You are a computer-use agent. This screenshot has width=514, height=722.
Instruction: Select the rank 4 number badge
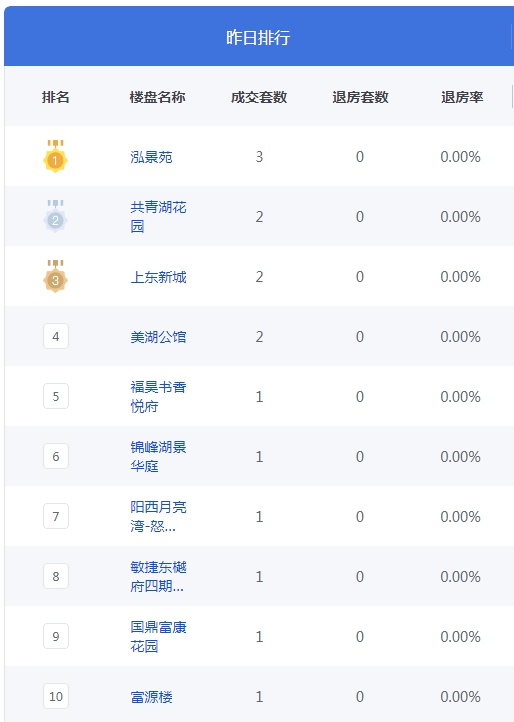coord(56,336)
